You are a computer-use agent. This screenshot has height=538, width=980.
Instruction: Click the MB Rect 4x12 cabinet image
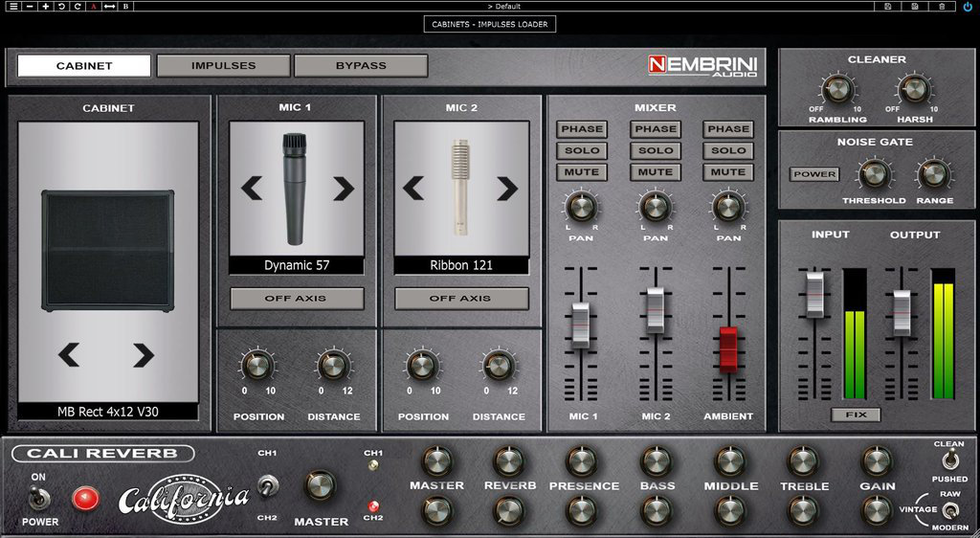click(x=107, y=251)
